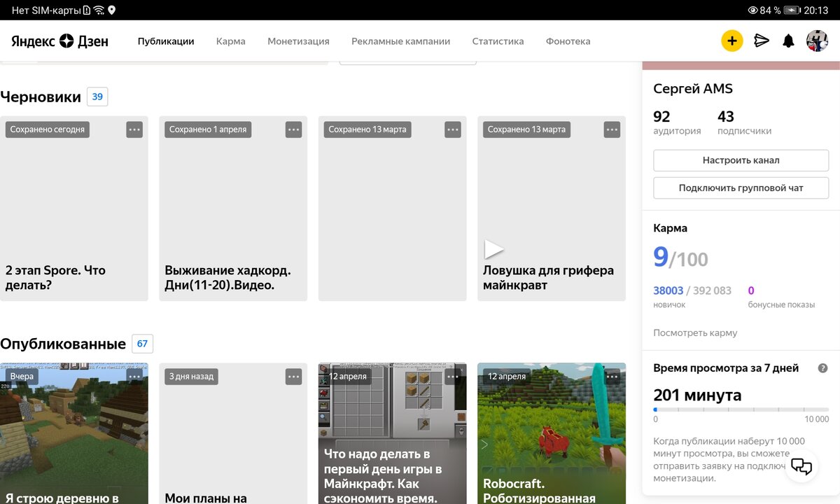Click the 0 бонусные показы value
The height and width of the screenshot is (504, 840).
[x=751, y=290]
